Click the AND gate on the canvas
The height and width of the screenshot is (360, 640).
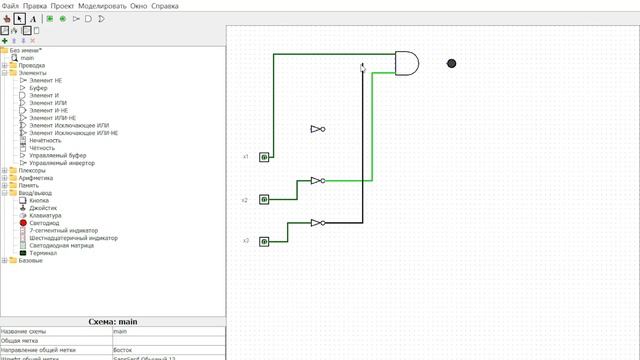407,63
